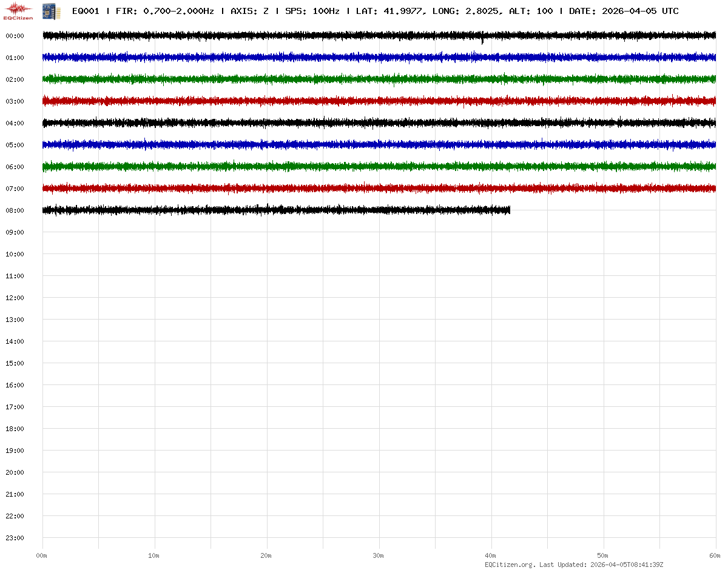Click the 08:00 hour row label
The image size is (728, 570).
[x=15, y=210]
